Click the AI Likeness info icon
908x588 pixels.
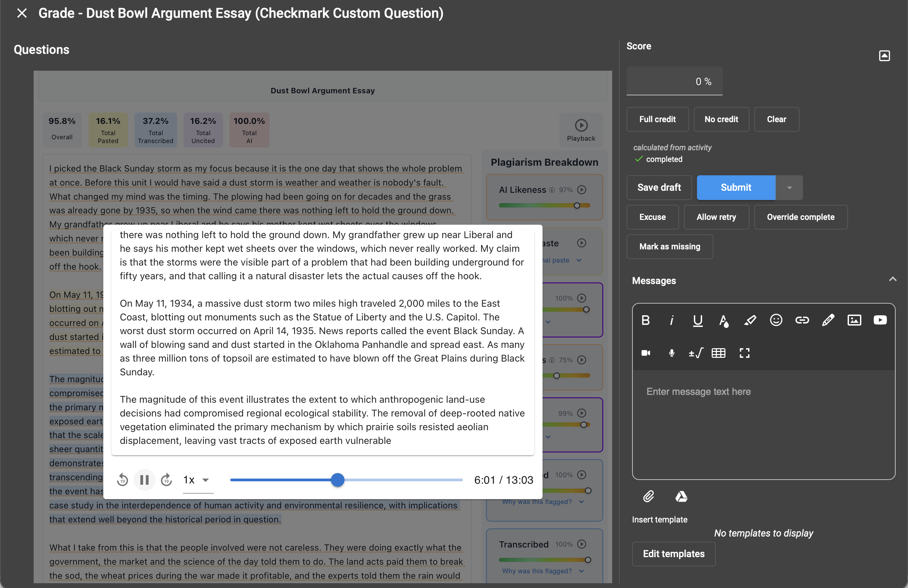click(552, 190)
